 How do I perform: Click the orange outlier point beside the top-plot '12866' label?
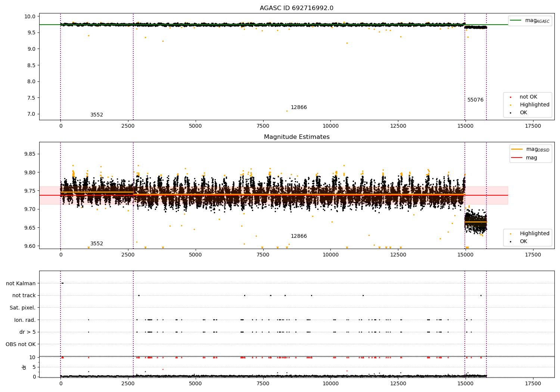point(287,111)
